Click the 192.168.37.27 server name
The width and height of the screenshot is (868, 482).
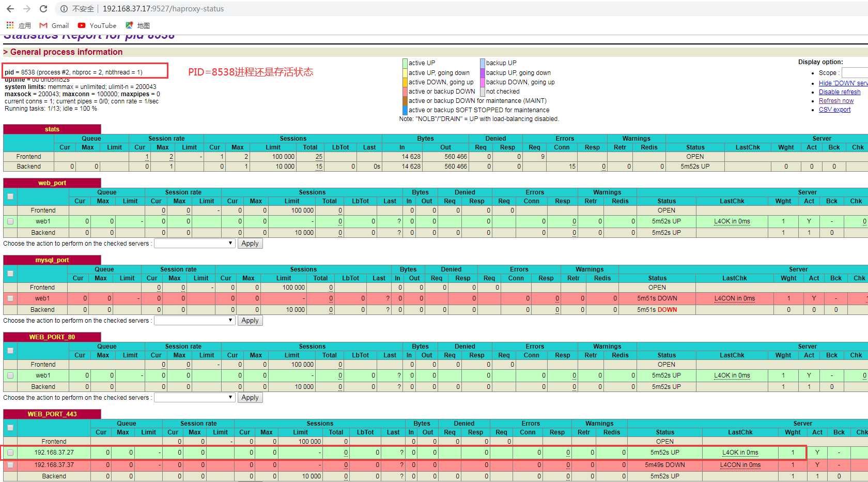54,453
